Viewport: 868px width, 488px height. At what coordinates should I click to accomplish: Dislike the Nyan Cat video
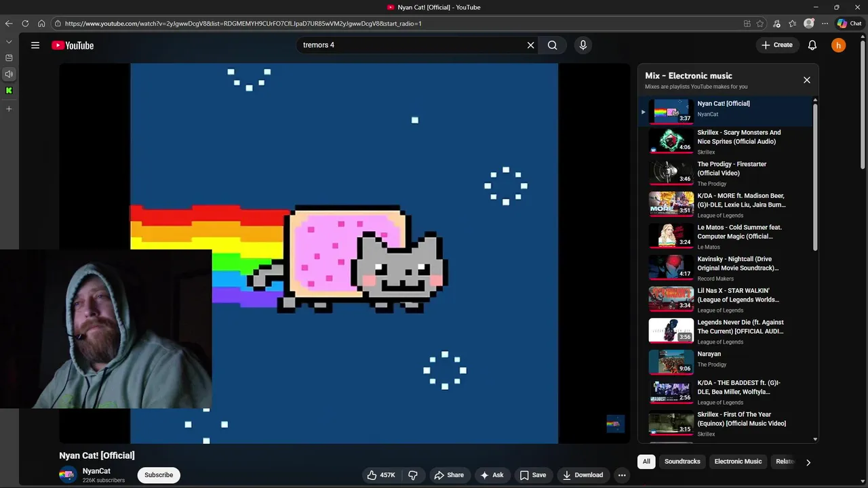tap(413, 475)
